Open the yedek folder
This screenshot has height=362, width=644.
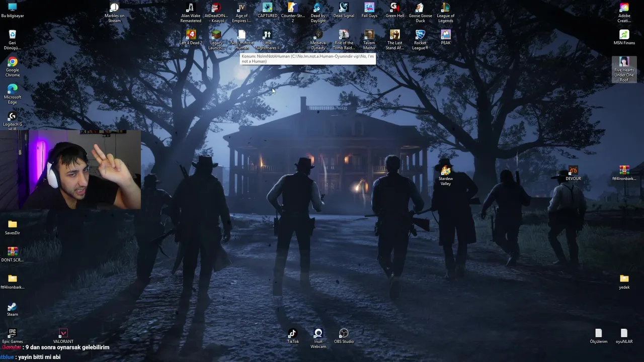click(x=624, y=282)
